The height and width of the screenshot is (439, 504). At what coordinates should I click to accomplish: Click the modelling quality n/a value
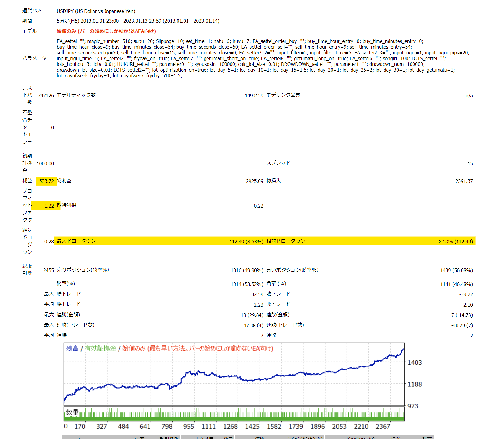(469, 96)
